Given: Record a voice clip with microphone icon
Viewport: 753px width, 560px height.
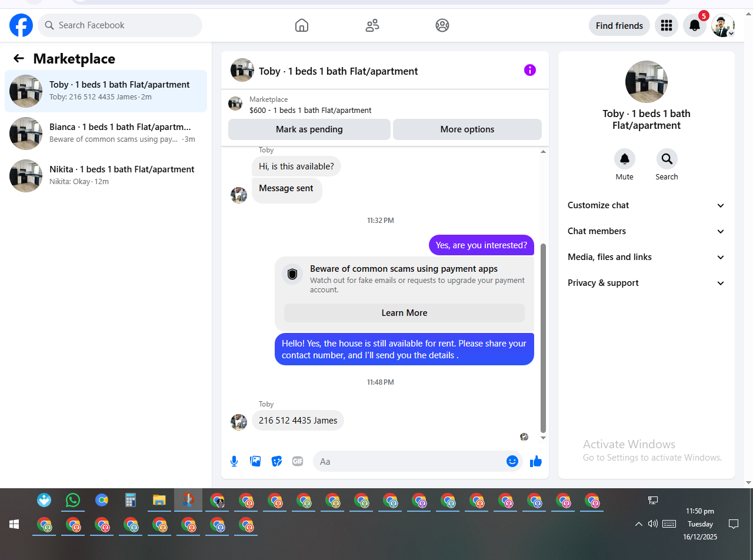Looking at the screenshot, I should (x=234, y=461).
